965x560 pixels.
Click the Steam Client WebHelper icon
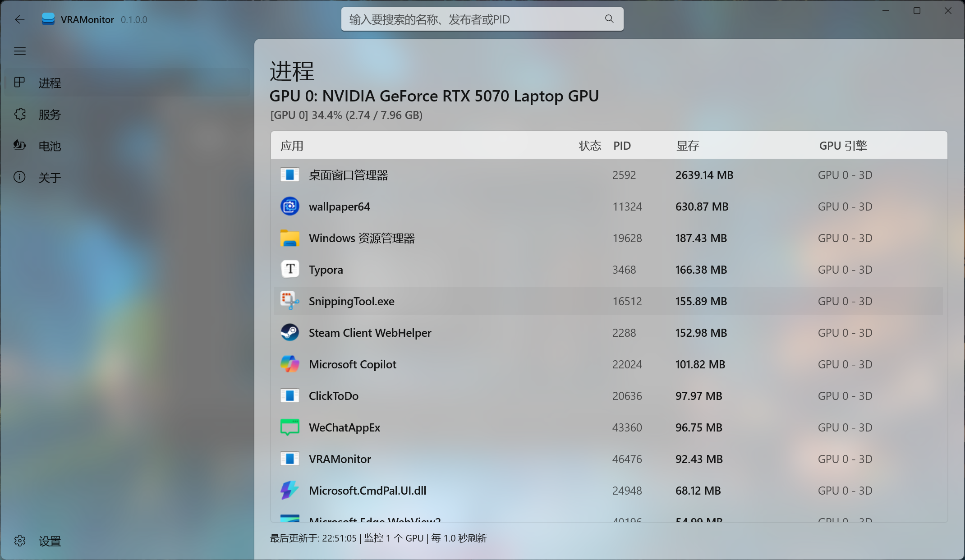[x=289, y=333]
